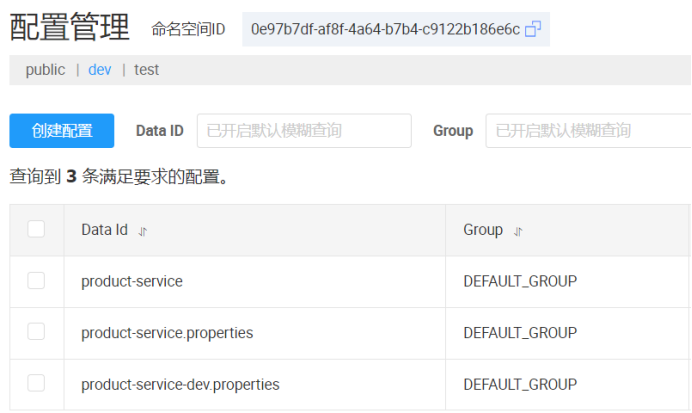Sort by Data Id column arrow
Image resolution: width=692 pixels, height=413 pixels.
click(143, 231)
